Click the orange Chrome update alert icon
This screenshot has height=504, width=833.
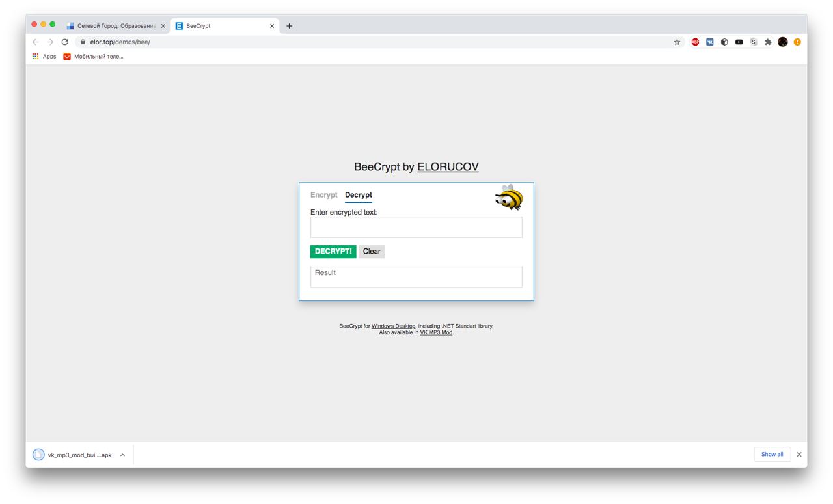(797, 42)
